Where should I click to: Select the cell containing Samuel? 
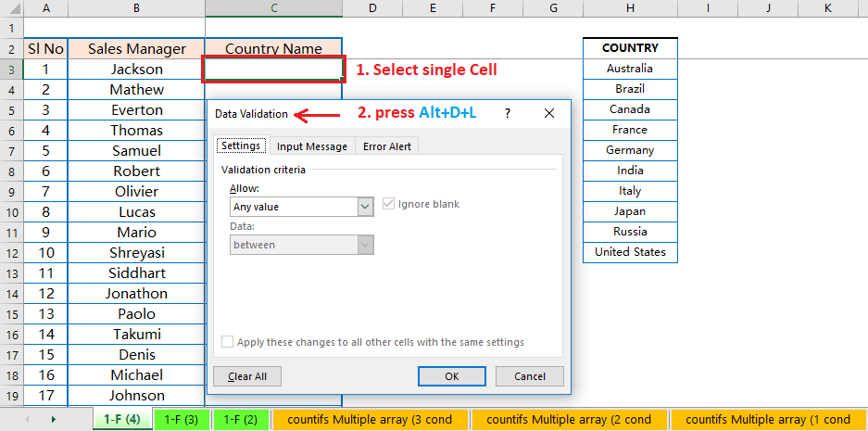(136, 151)
